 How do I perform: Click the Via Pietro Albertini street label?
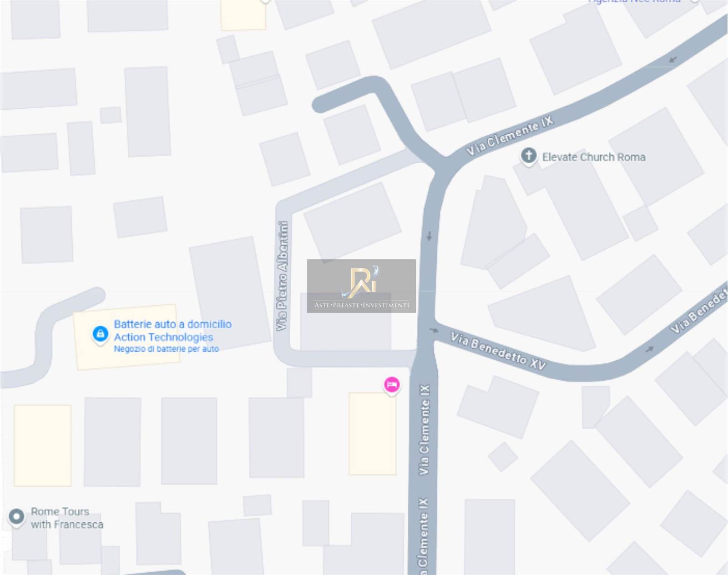tap(282, 276)
